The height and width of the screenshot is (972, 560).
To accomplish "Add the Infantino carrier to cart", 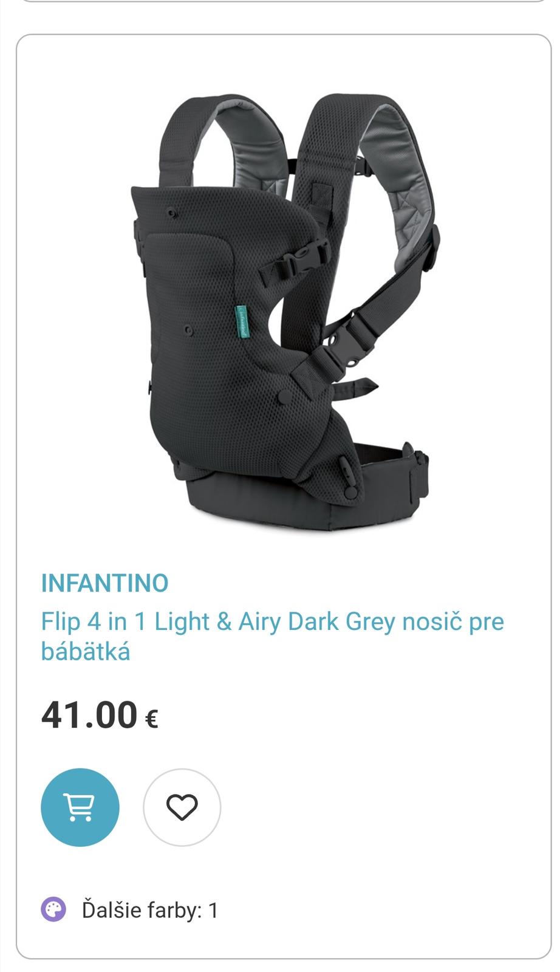I will (80, 807).
